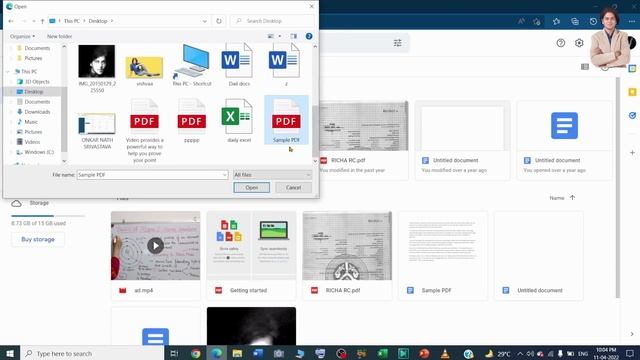The width and height of the screenshot is (640, 360).
Task: Expand the address bar history dropdown
Action: pyautogui.click(x=205, y=21)
